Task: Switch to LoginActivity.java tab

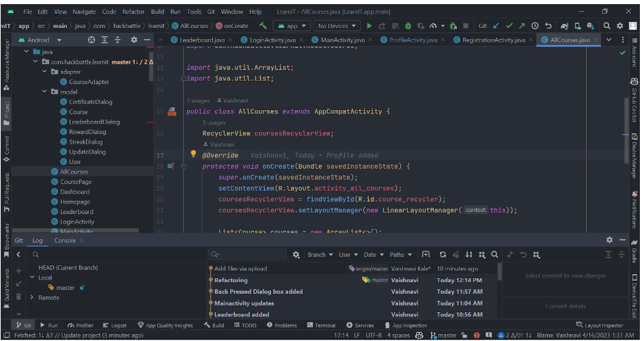Action: point(272,40)
